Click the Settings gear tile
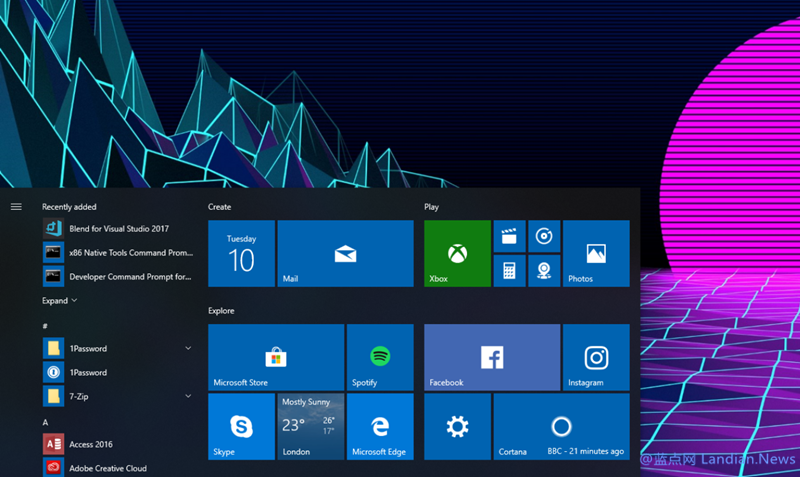Viewport: 800px width, 477px height. pyautogui.click(x=457, y=427)
